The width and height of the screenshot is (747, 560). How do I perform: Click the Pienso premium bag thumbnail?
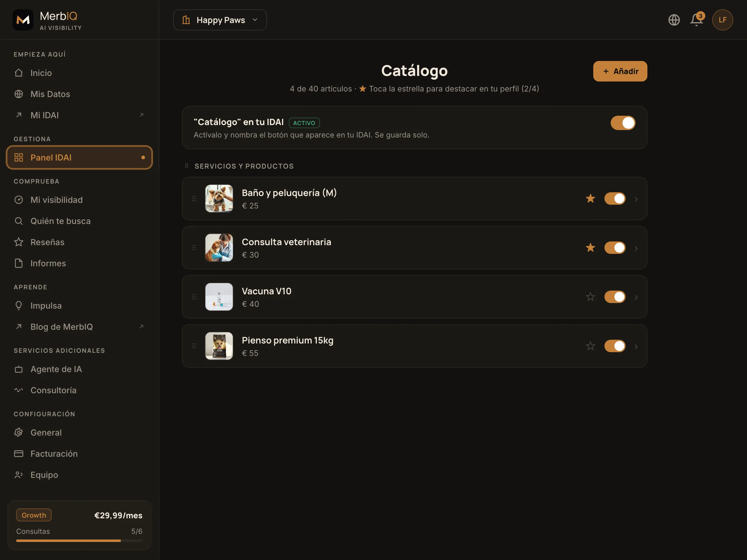(x=219, y=346)
